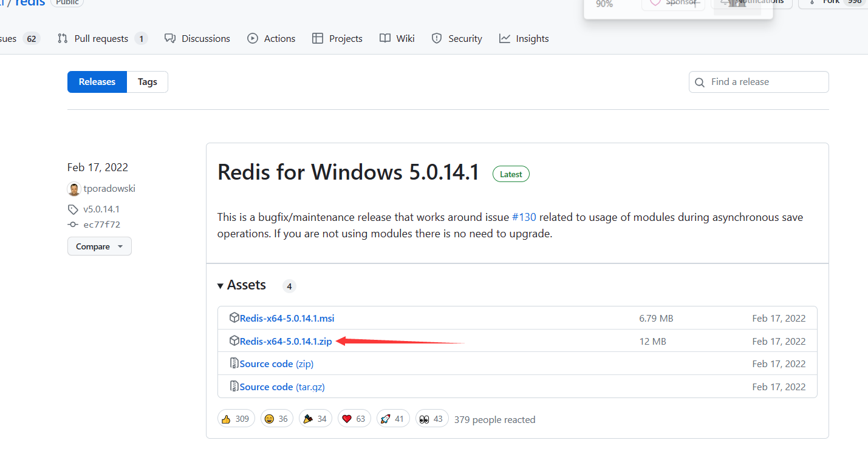Open the 'Redis for Windows 5.0.14.1' release title
The width and height of the screenshot is (868, 460).
349,173
